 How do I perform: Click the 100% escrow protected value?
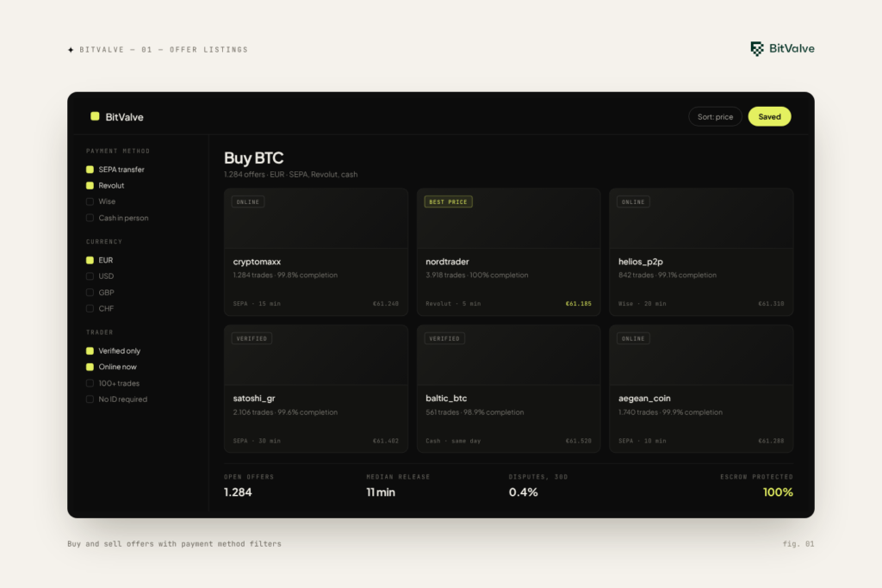coord(778,492)
